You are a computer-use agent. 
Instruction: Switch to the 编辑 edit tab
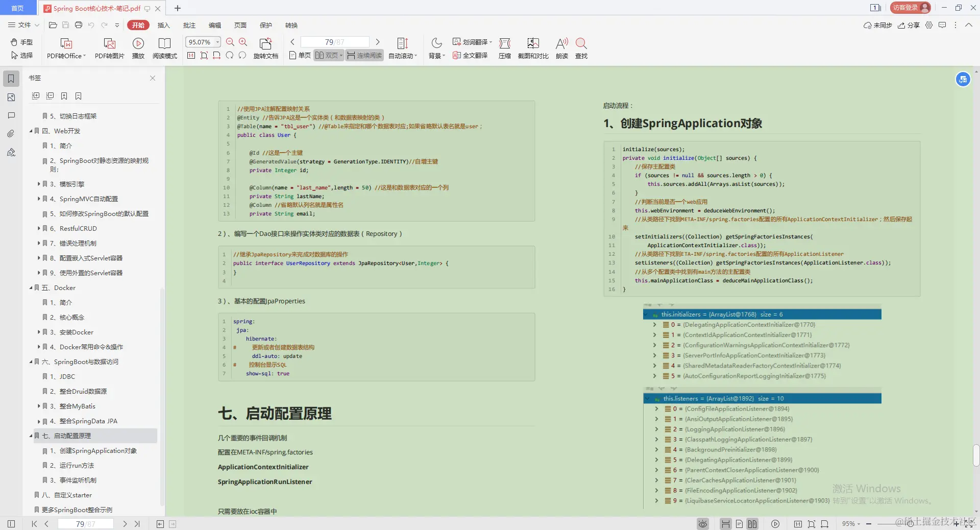215,25
